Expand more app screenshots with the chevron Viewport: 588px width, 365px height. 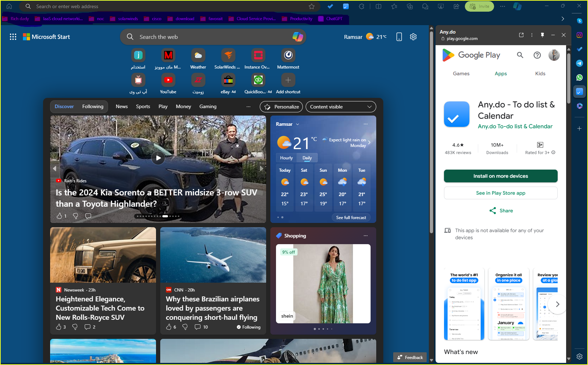(558, 304)
